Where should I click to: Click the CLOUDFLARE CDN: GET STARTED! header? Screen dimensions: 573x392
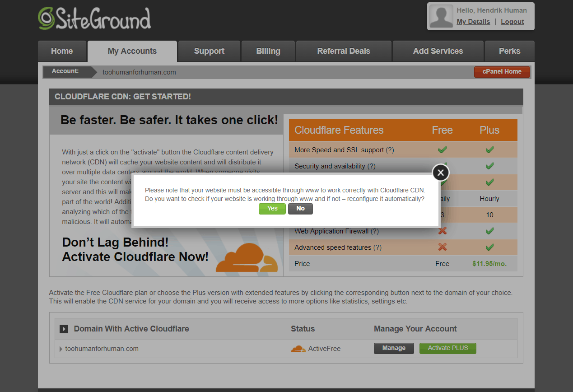click(x=123, y=97)
